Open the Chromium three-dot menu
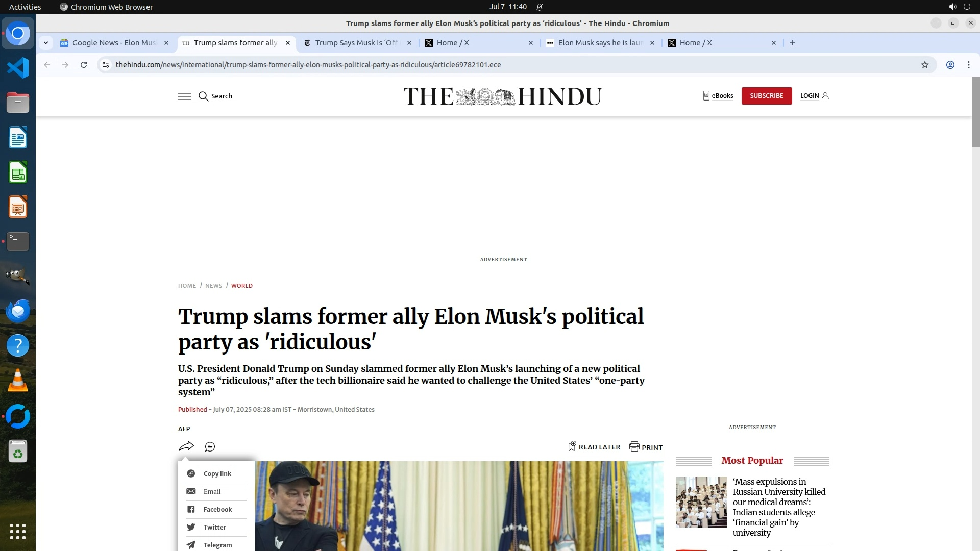This screenshot has width=980, height=551. [969, 65]
